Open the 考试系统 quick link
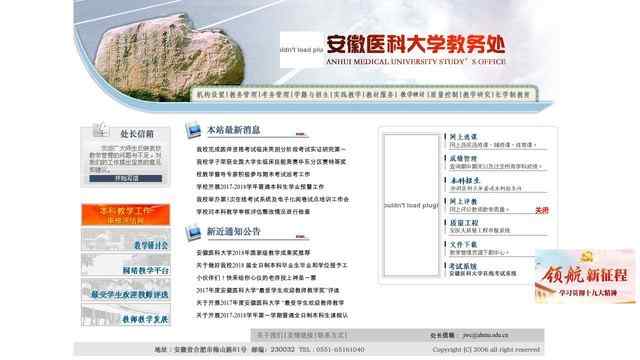The image size is (640, 360). [x=463, y=266]
